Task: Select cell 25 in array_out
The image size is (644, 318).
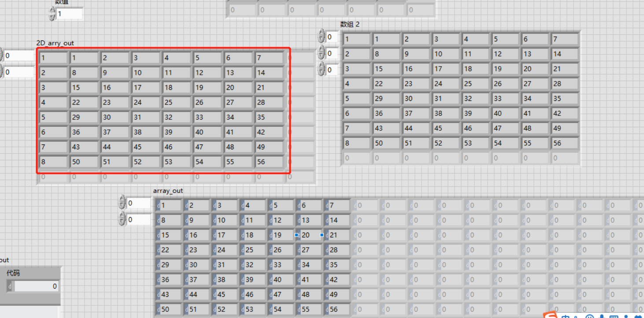Action: pyautogui.click(x=253, y=250)
